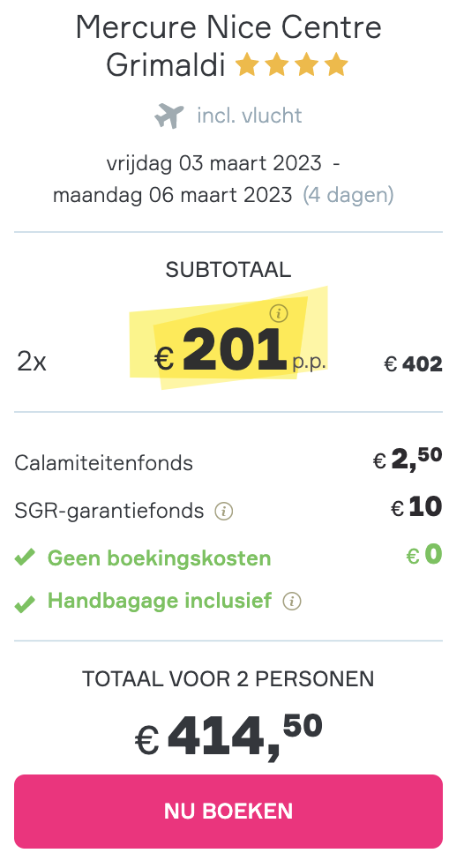Book now with the NU BOEKEN button
464x868 pixels.
pyautogui.click(x=228, y=811)
